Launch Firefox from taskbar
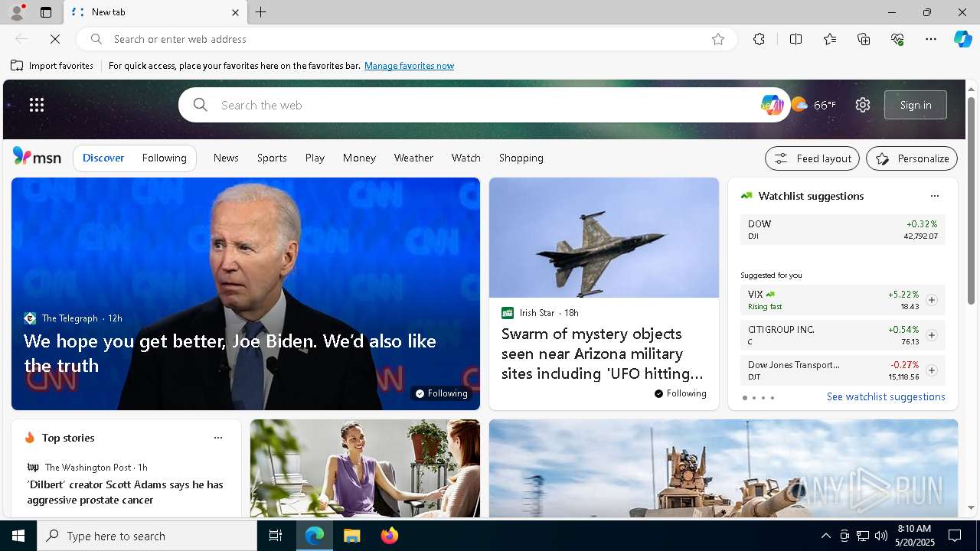980x551 pixels. [x=389, y=536]
